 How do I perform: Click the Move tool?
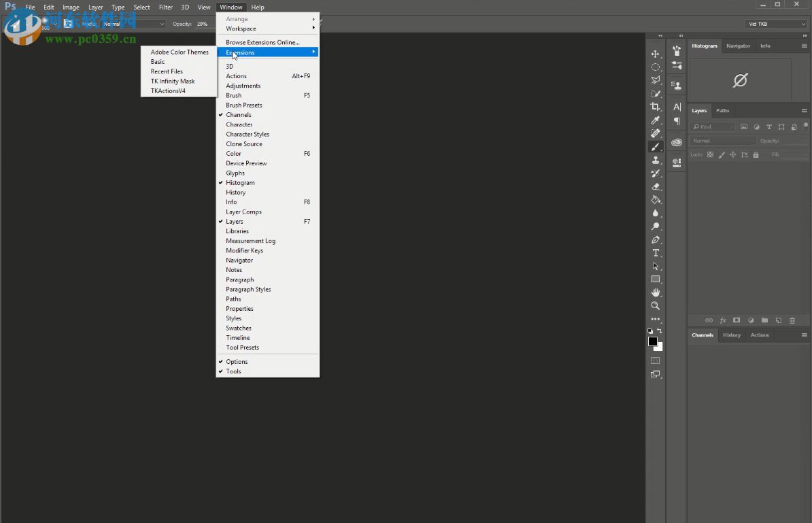pos(656,54)
